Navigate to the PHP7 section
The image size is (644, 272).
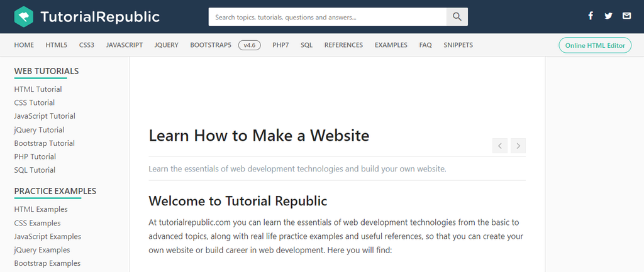280,45
